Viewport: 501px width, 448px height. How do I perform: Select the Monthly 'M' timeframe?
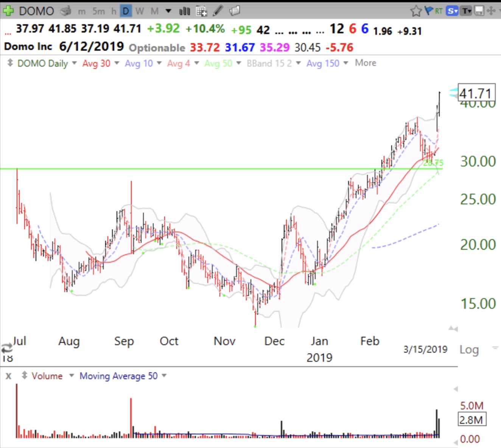[x=154, y=11]
